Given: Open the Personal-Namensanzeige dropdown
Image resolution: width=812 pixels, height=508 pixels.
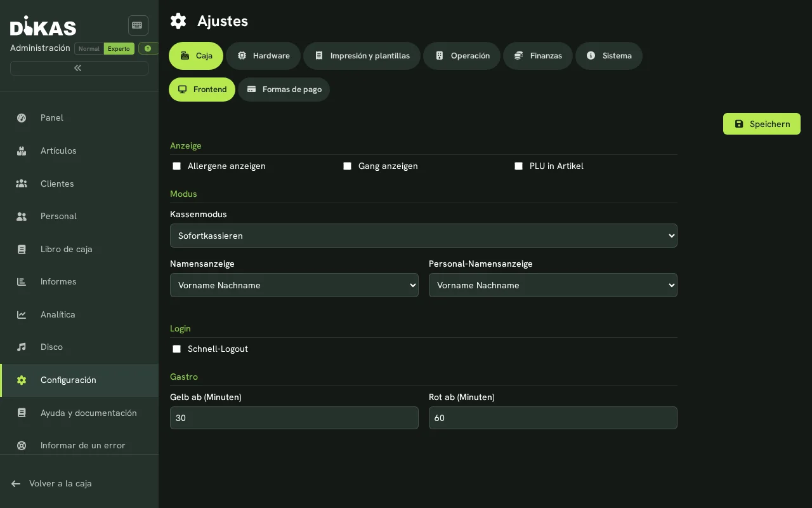Looking at the screenshot, I should coord(553,285).
